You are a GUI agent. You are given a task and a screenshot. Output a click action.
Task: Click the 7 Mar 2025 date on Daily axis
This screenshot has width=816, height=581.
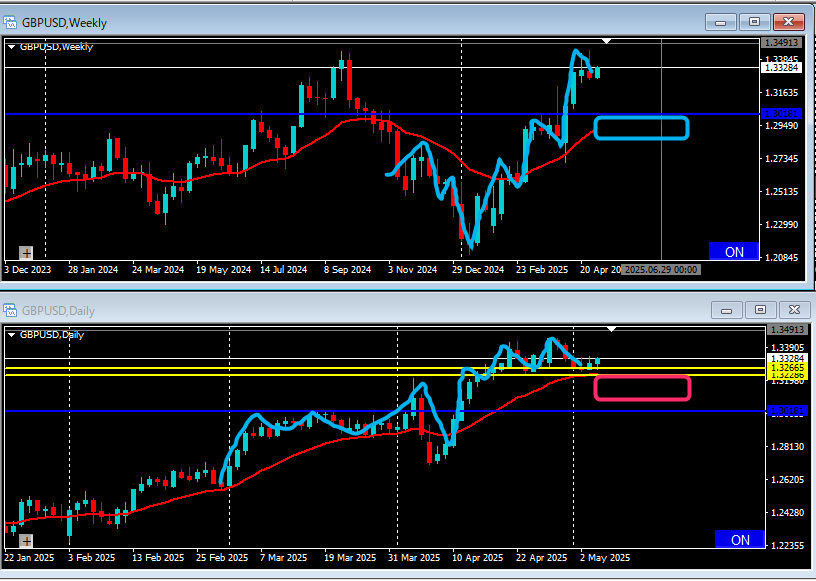(284, 558)
